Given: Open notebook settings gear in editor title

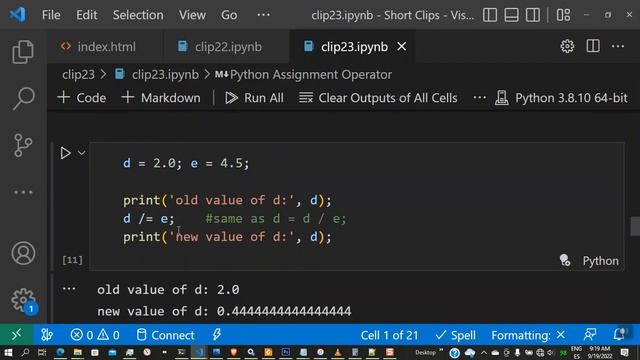Looking at the screenshot, I should click(x=567, y=46).
